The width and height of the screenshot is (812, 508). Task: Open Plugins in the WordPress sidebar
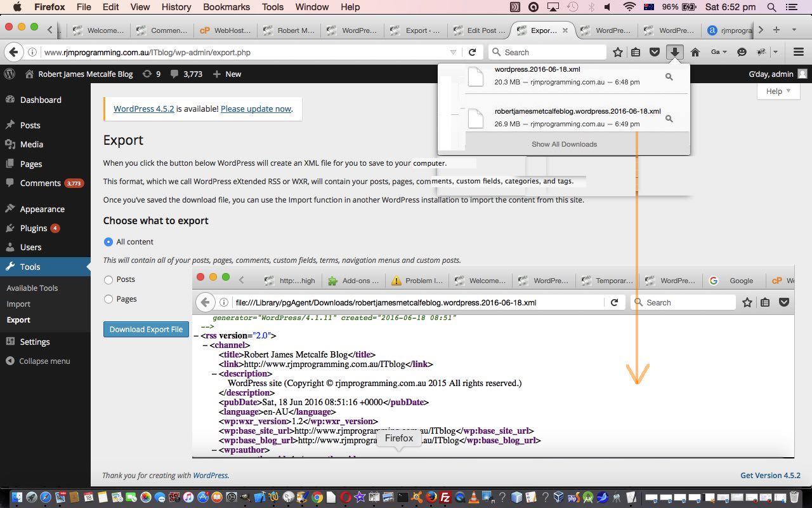(34, 228)
